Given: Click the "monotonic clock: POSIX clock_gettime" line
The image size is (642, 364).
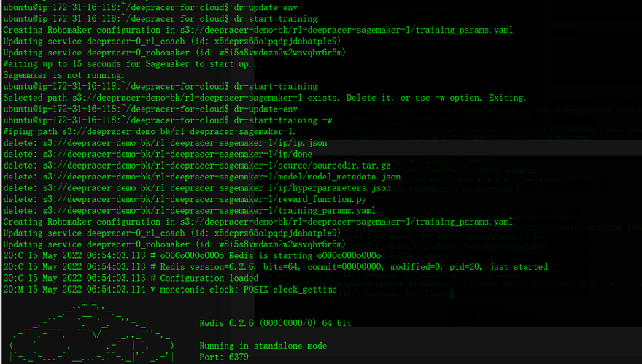Looking at the screenshot, I should [170, 290].
